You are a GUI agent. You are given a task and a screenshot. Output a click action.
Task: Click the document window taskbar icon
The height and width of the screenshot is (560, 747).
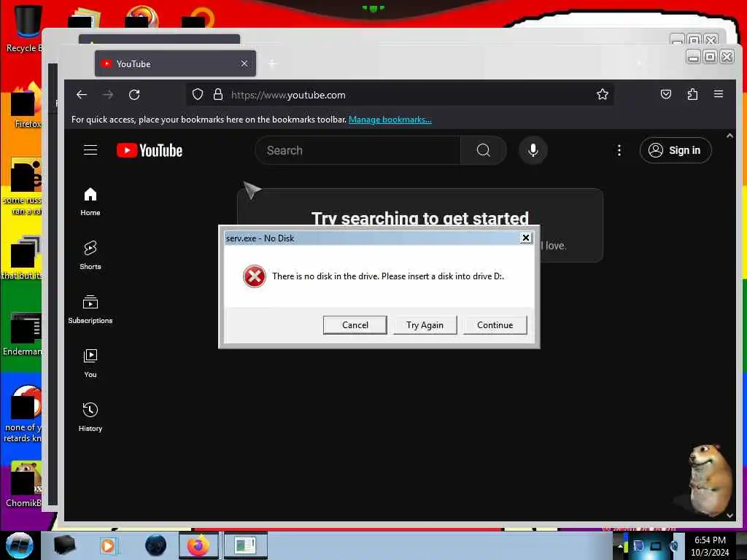click(x=245, y=545)
